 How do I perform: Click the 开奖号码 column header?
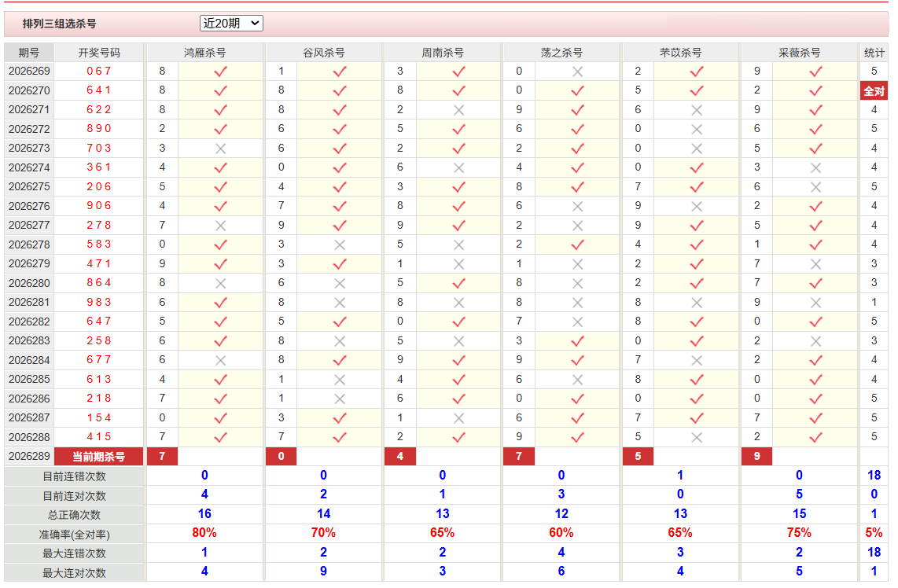point(99,53)
